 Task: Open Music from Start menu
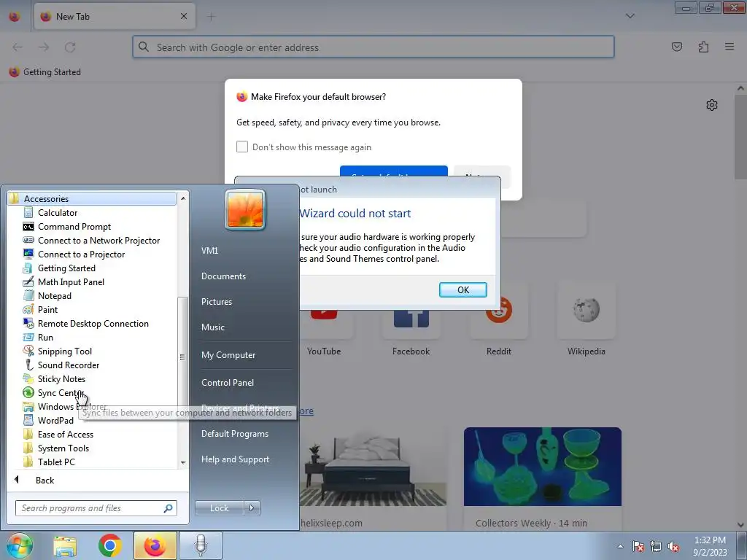tap(212, 327)
